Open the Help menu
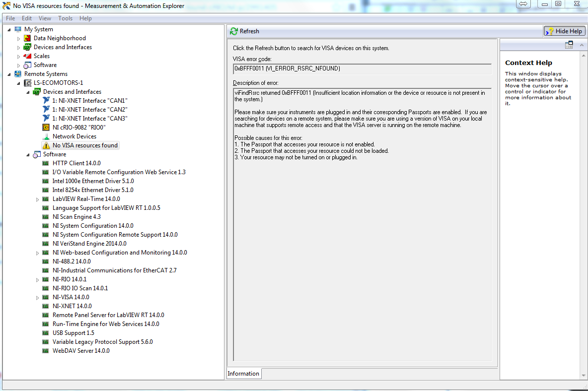This screenshot has width=588, height=391. (85, 18)
